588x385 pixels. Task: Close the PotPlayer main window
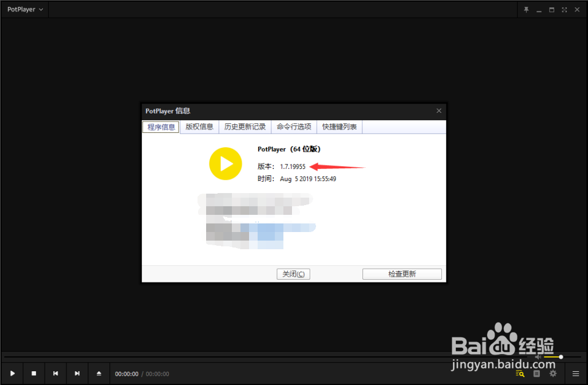coord(577,10)
